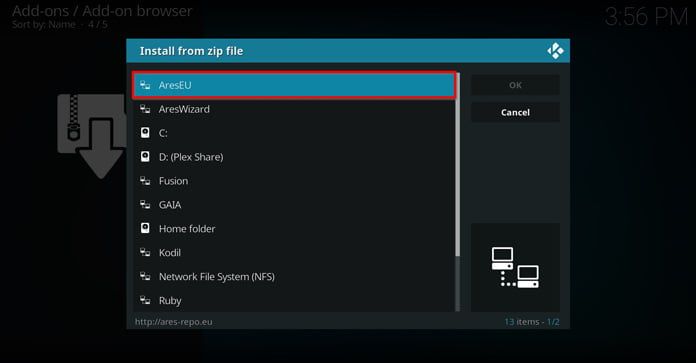Click the 13 items - 1/2 counter
Screen dimensions: 696x363
[532, 322]
